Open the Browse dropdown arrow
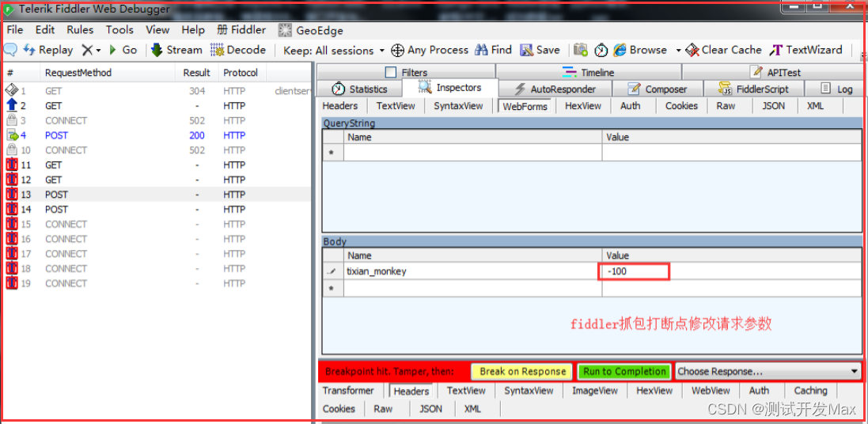The width and height of the screenshot is (868, 424). (678, 51)
